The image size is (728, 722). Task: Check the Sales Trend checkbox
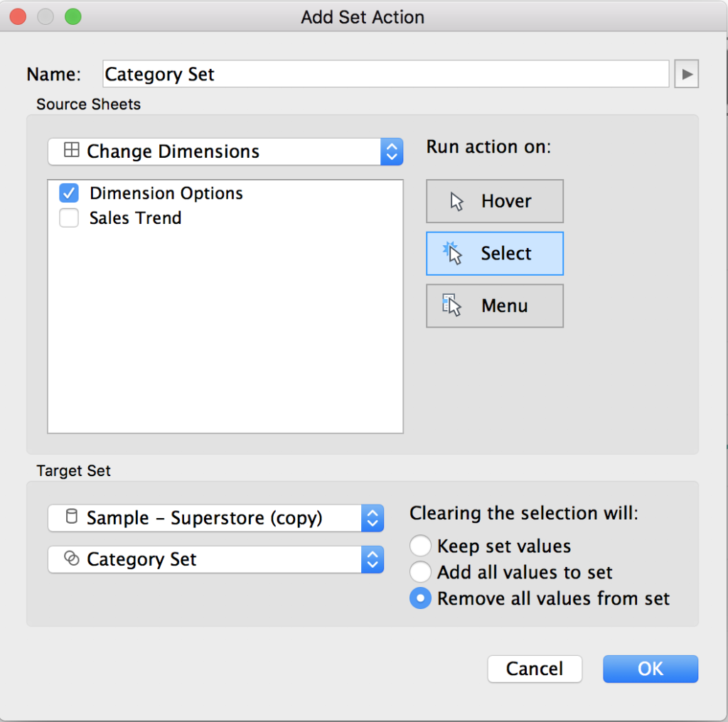coord(69,217)
